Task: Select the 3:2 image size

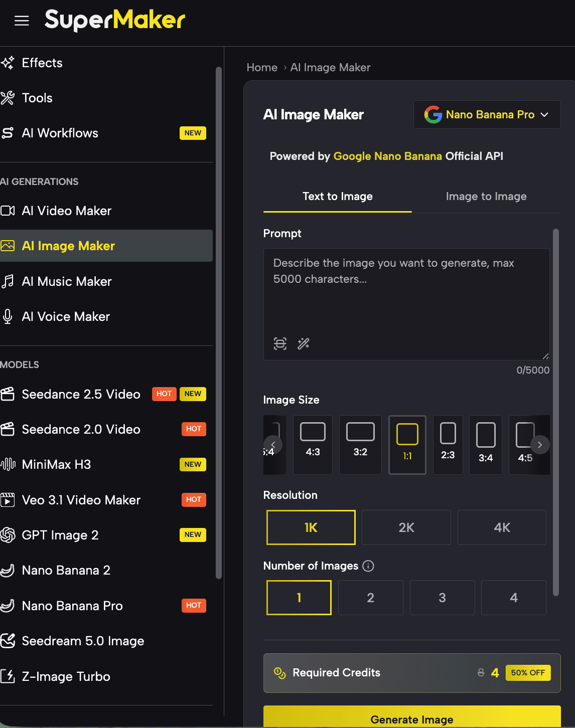Action: tap(360, 445)
